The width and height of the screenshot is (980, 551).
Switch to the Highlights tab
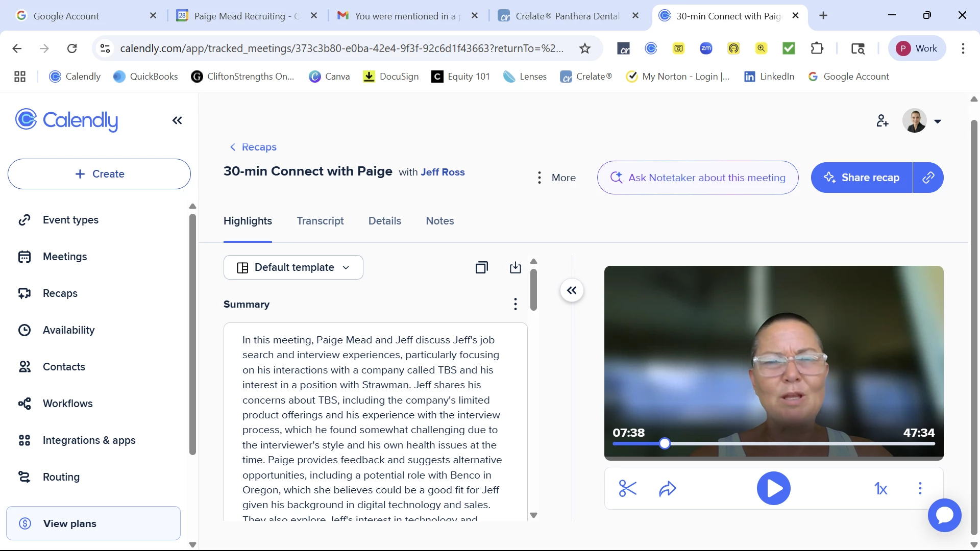click(x=248, y=221)
